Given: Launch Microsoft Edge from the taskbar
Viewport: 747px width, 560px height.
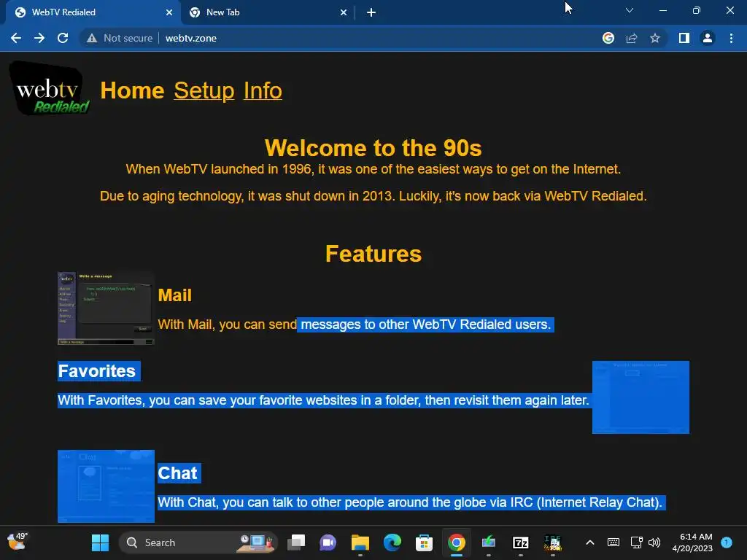Looking at the screenshot, I should click(392, 542).
